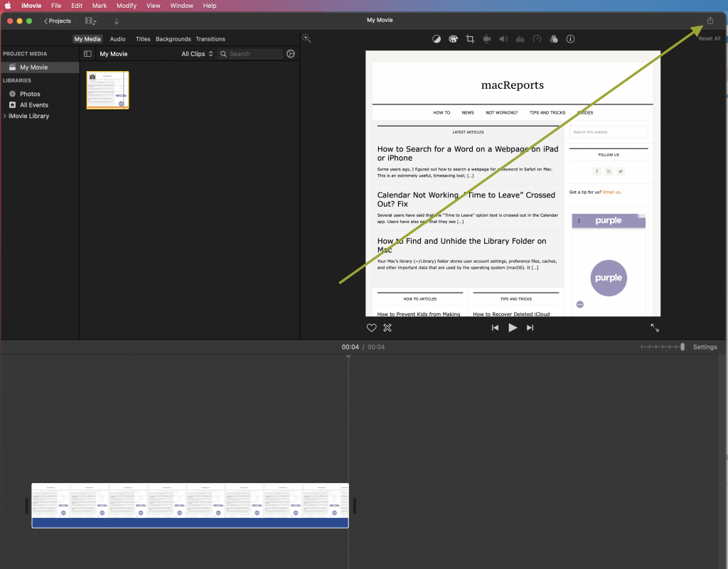
Task: Click the Clip Information icon
Action: point(571,39)
